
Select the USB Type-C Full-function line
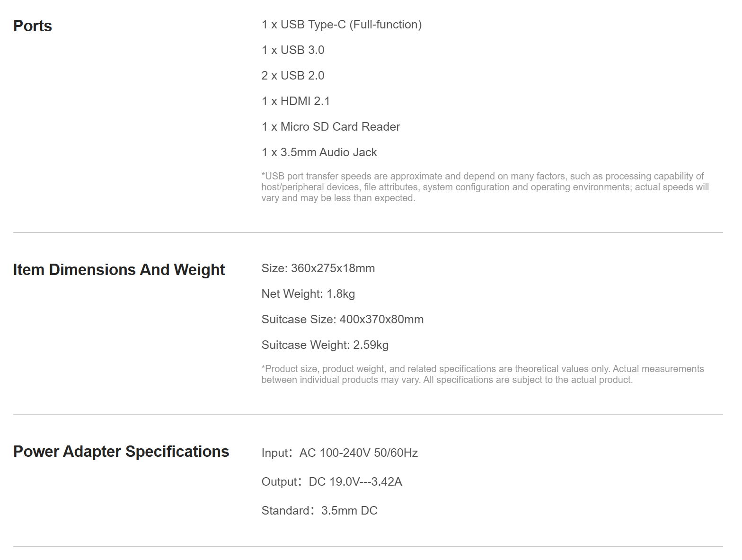click(x=341, y=25)
